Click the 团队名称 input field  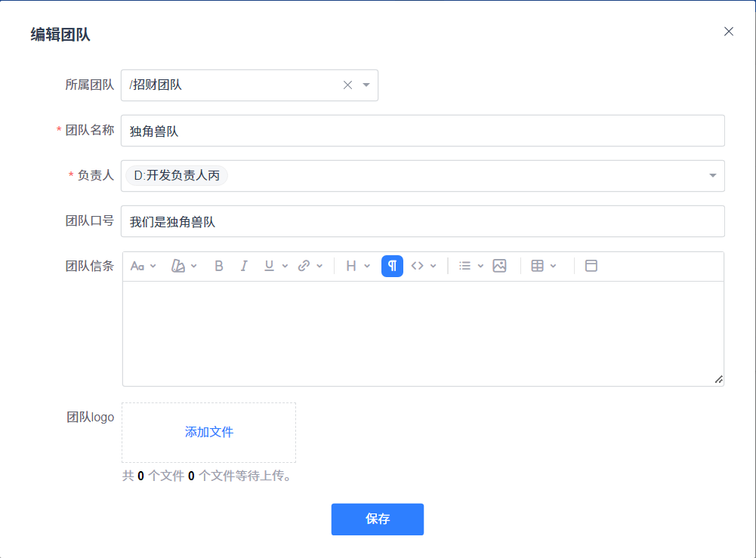(x=422, y=131)
